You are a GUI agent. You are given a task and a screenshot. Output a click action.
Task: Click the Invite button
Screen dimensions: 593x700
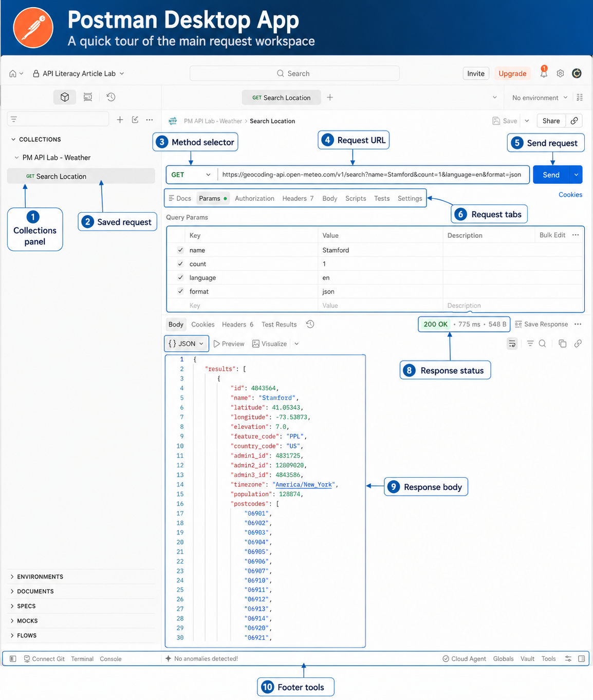(476, 73)
